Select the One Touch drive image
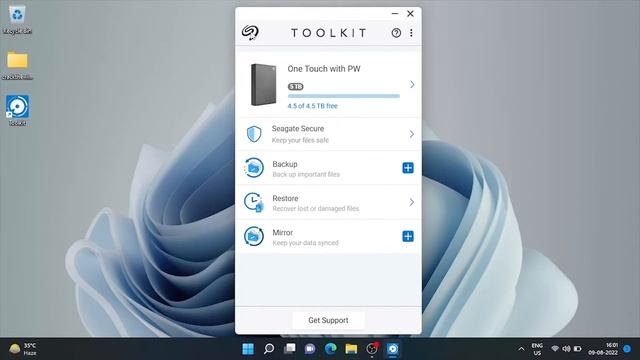The image size is (640, 360). click(264, 84)
